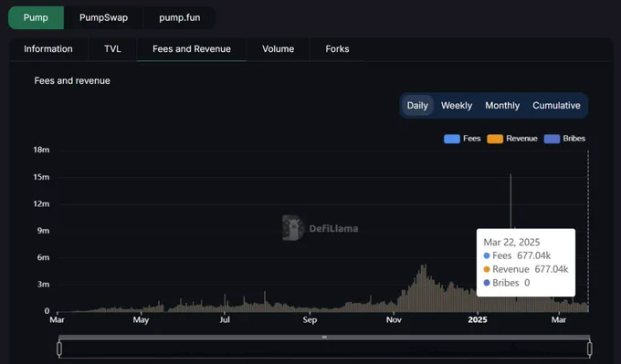Click 'Revenue 677.04k' tooltip row
Screen dimensions: 621x364
526,269
